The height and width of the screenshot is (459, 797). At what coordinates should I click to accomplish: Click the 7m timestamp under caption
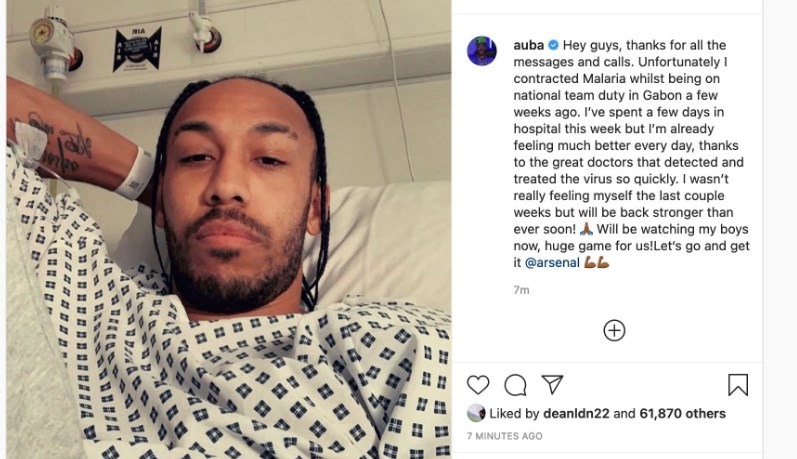coord(521,290)
